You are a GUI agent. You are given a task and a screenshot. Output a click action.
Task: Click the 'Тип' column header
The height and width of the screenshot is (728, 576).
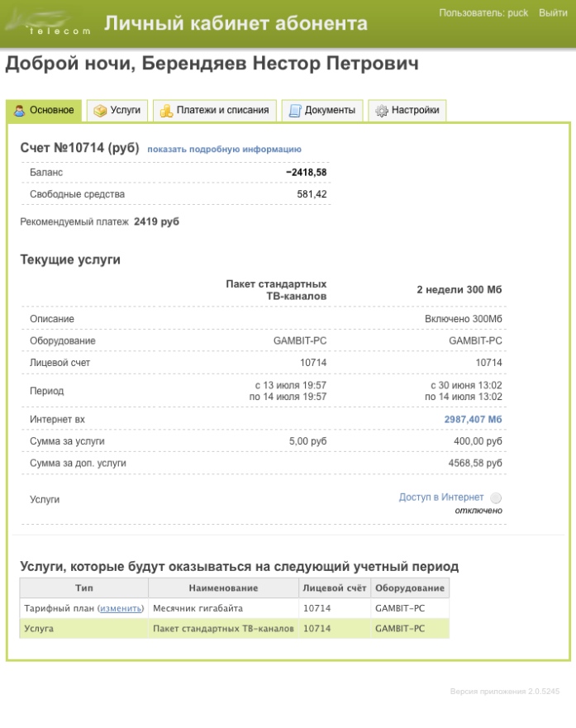84,588
